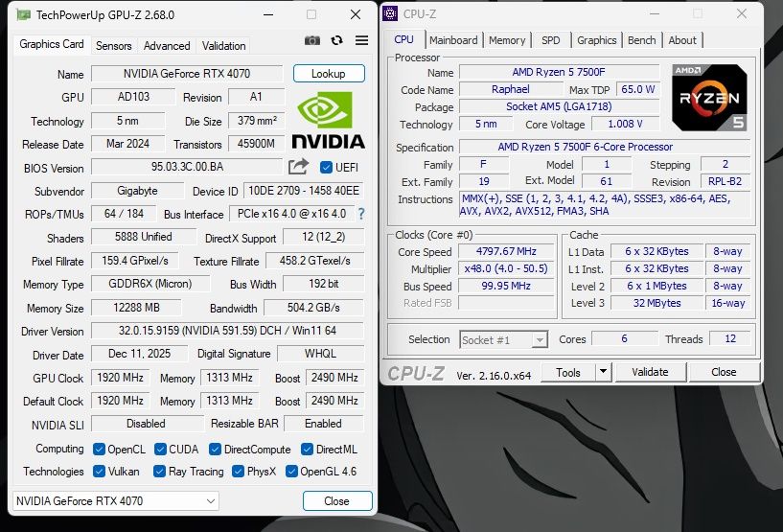Click the Driver Version field in GPU-Z
The height and width of the screenshot is (532, 783).
tap(227, 331)
